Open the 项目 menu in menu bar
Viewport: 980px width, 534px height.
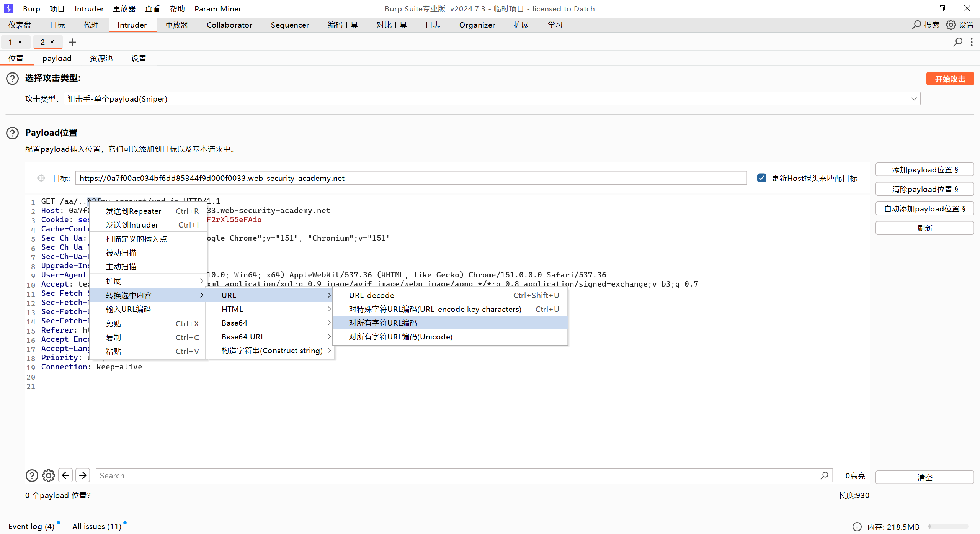tap(57, 8)
